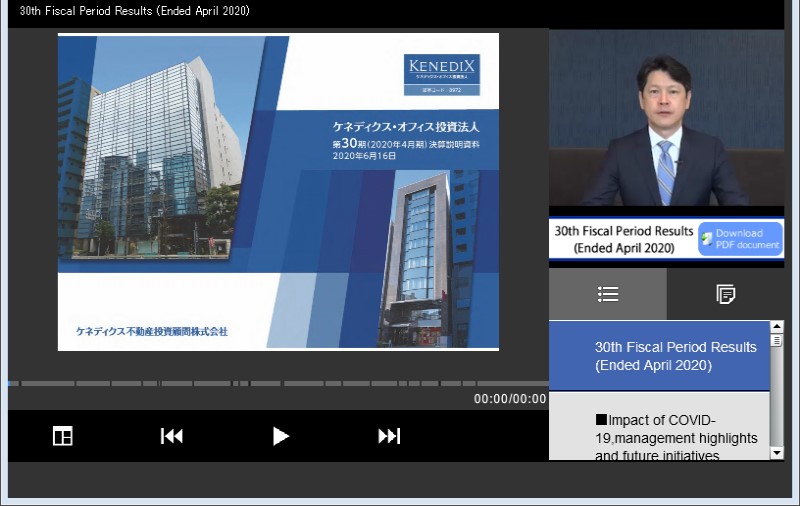Image resolution: width=800 pixels, height=506 pixels.
Task: Click the presentation slide image
Action: [278, 191]
